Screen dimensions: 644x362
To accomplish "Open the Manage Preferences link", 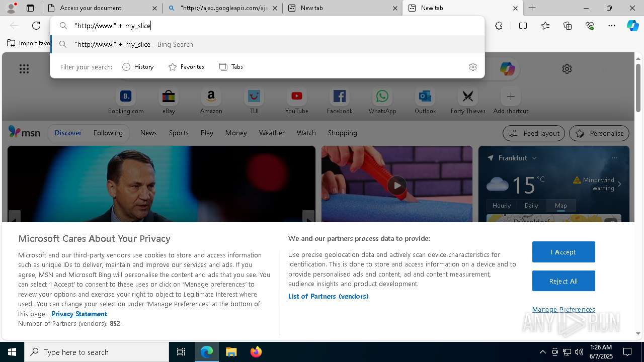I will [563, 309].
